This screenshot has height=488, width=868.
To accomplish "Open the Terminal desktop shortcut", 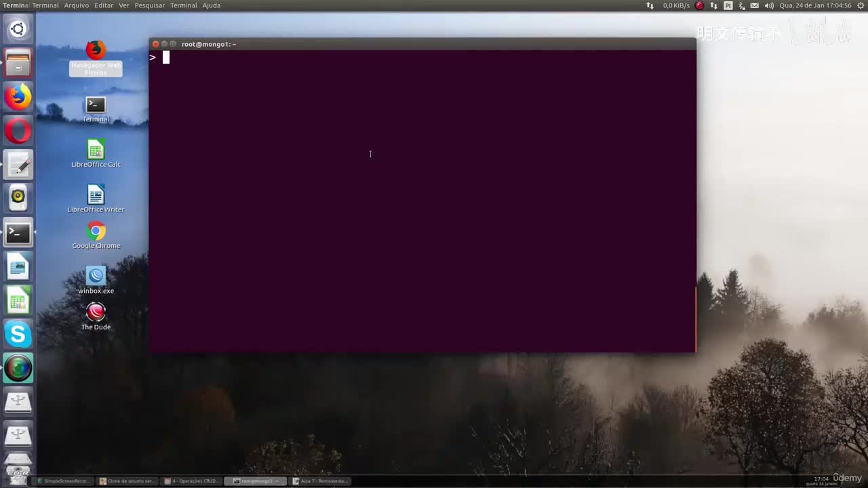I will coord(96,109).
